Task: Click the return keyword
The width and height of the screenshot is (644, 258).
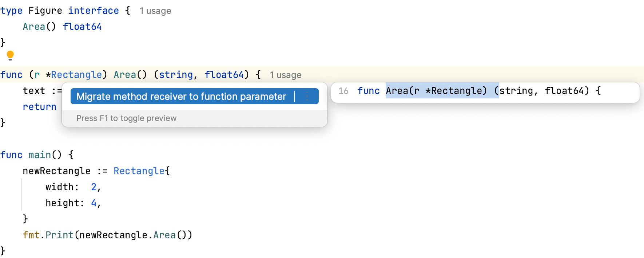Action: click(39, 107)
